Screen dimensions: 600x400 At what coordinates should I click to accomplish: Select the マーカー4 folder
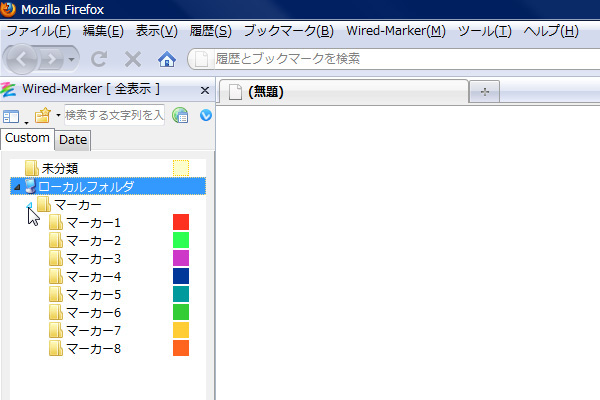click(85, 276)
